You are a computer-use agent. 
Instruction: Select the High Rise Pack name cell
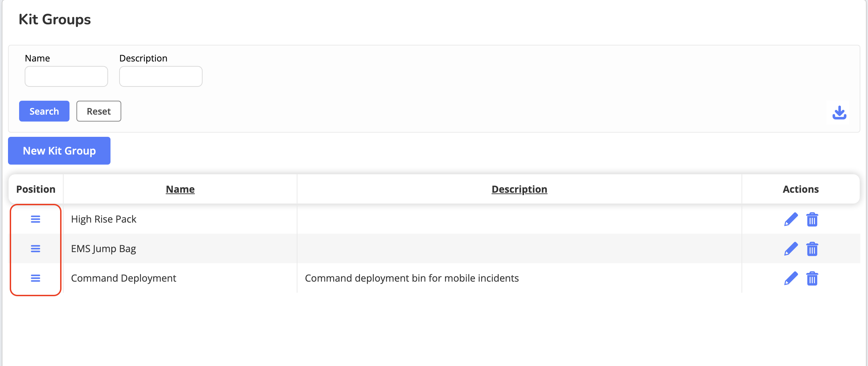pyautogui.click(x=104, y=219)
